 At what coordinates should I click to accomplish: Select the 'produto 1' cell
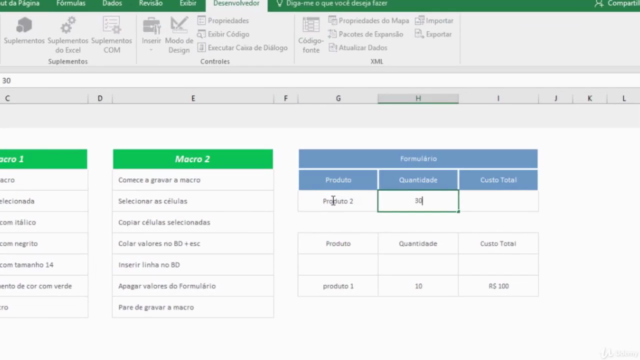(x=338, y=286)
